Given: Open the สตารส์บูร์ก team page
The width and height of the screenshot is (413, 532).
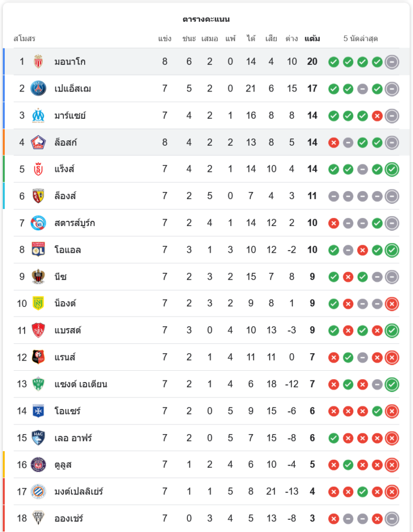Looking at the screenshot, I should (75, 223).
